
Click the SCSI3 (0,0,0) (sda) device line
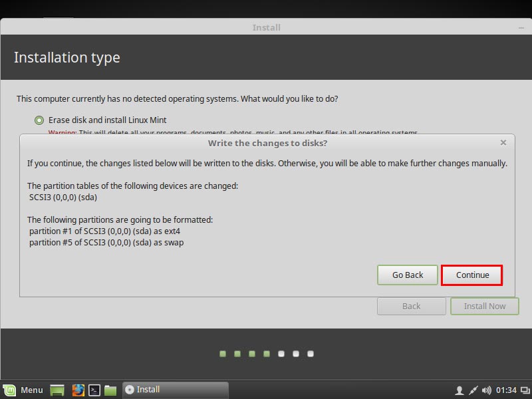[63, 197]
